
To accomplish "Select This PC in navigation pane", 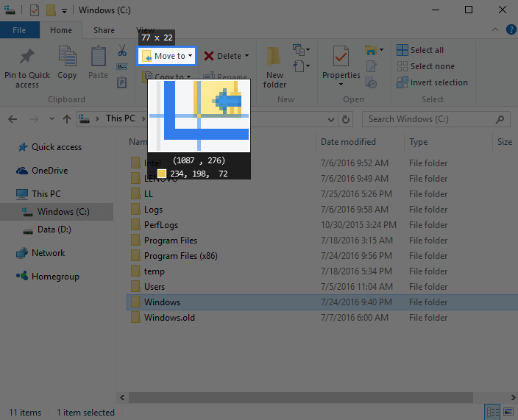I will (46, 194).
